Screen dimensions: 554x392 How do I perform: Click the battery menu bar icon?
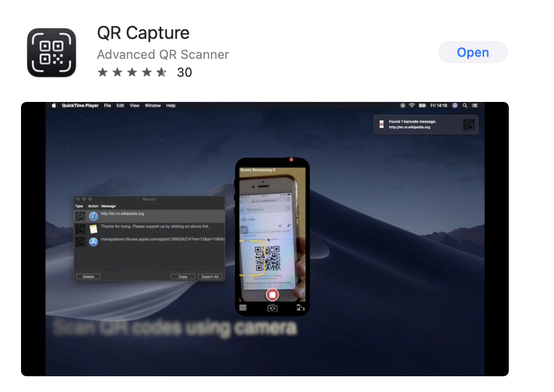422,106
